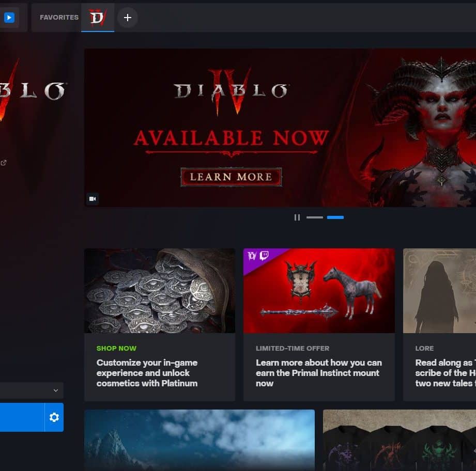476x471 pixels.
Task: Switch to the first carousel slide indicator
Action: (314, 217)
